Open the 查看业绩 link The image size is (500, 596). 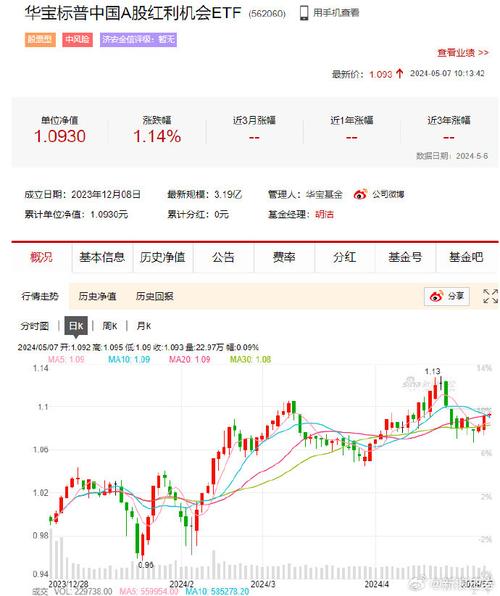(462, 52)
